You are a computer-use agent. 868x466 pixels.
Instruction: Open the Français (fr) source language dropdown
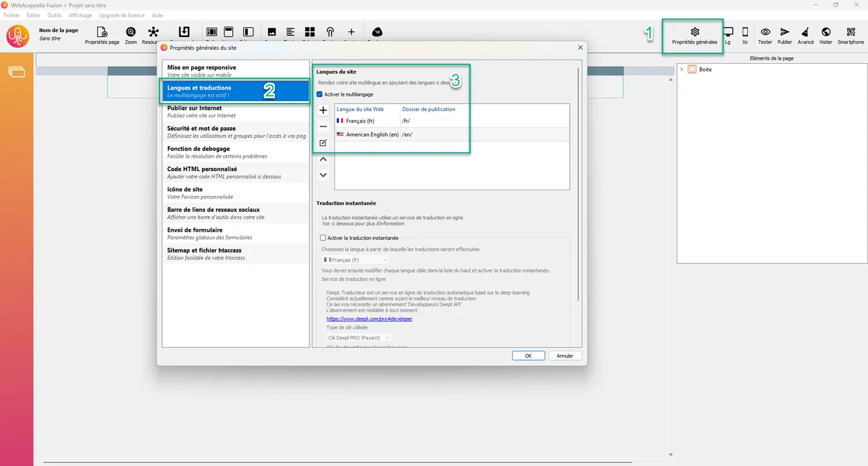click(x=355, y=260)
